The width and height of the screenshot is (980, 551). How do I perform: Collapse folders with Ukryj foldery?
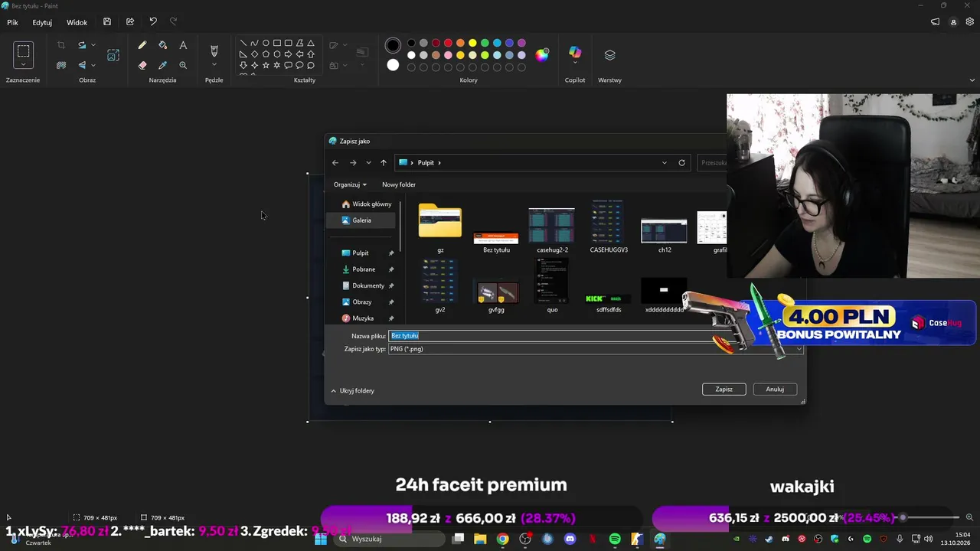coord(352,390)
